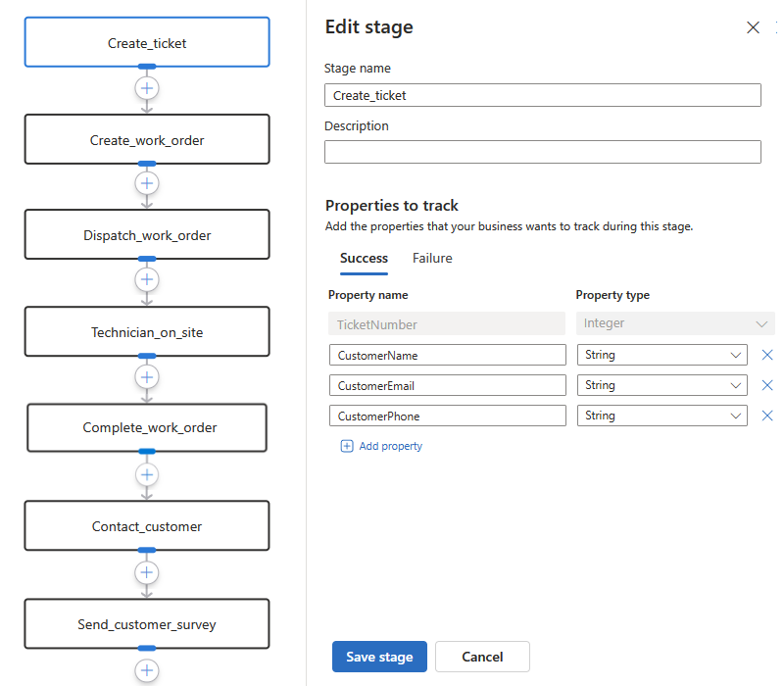The width and height of the screenshot is (784, 686).
Task: Add stage after Technician_on_site
Action: click(x=147, y=376)
